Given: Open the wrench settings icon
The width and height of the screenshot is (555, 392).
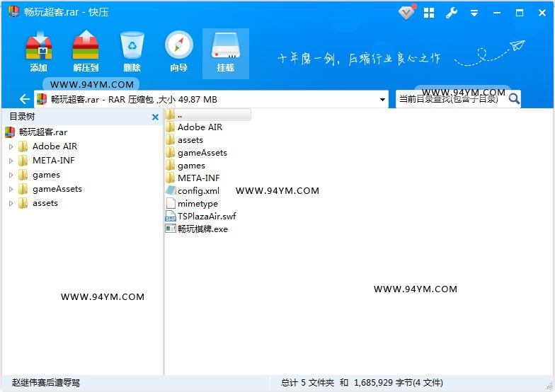Looking at the screenshot, I should [x=452, y=13].
